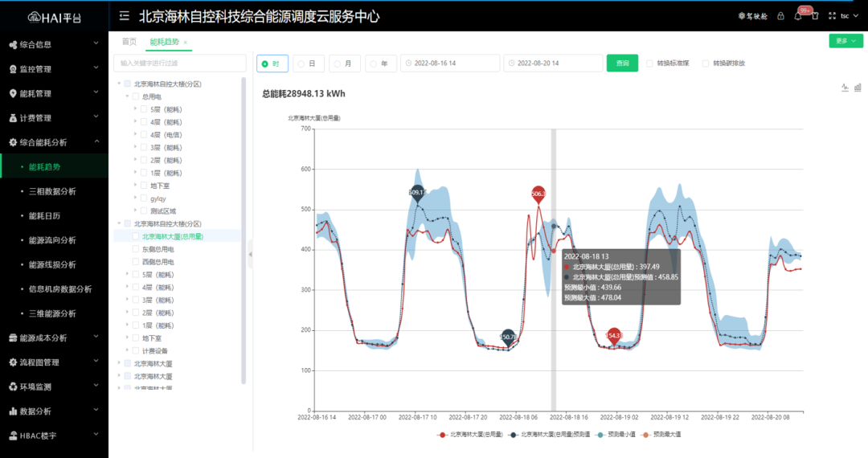Check the 地下室 checkbox under 总用电
This screenshot has height=458, width=868.
click(144, 186)
